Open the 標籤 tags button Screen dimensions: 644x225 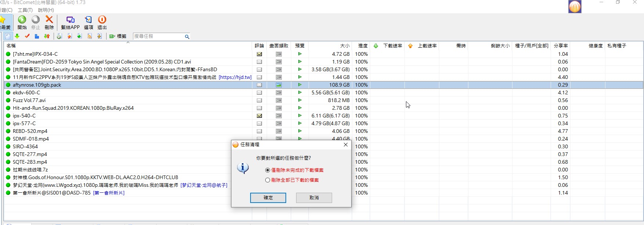(118, 36)
